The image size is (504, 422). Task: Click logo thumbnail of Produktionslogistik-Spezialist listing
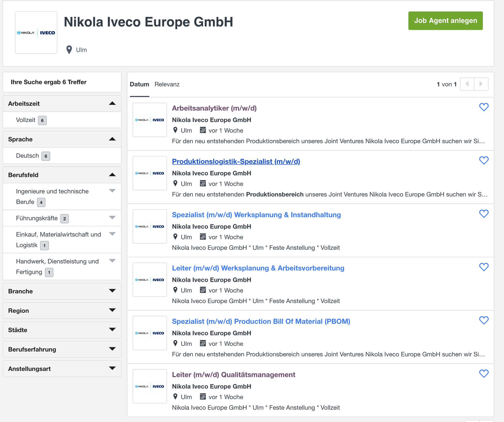(x=150, y=173)
